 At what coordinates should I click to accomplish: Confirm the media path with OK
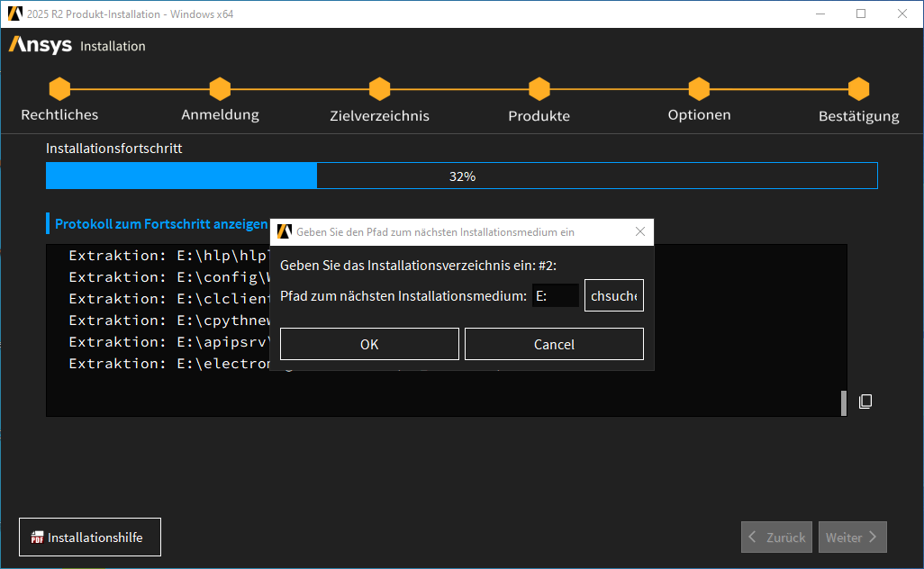tap(369, 344)
